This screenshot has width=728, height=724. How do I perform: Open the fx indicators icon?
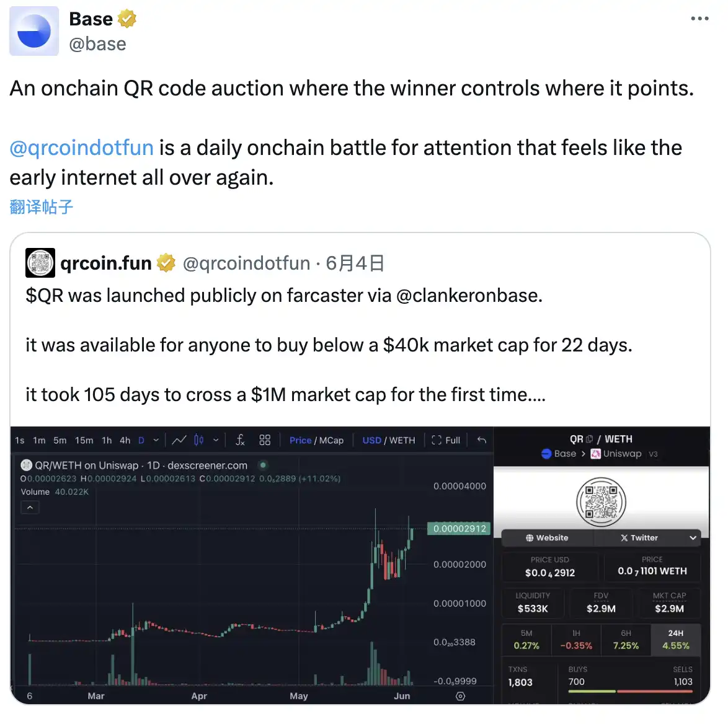240,440
